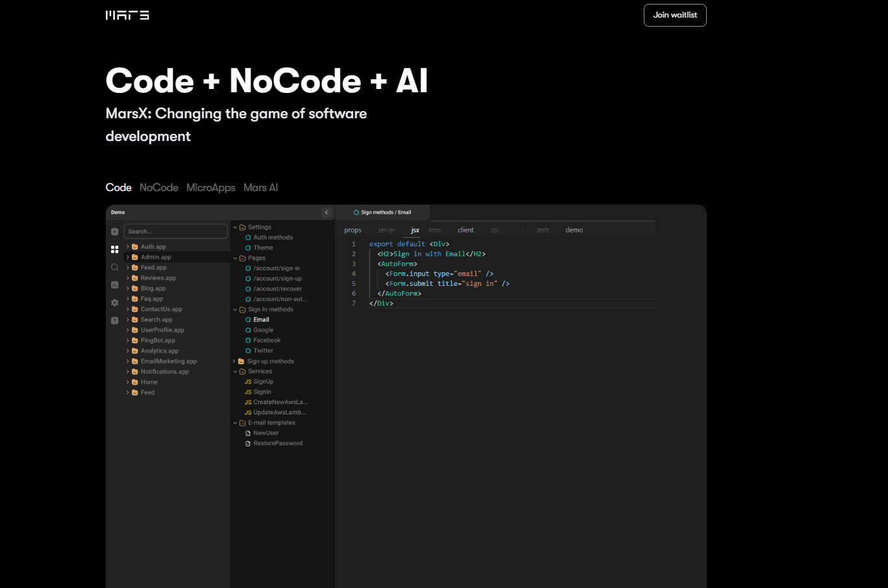The image size is (888, 588).
Task: Click the folder icon next to Blog.app
Action: [135, 288]
